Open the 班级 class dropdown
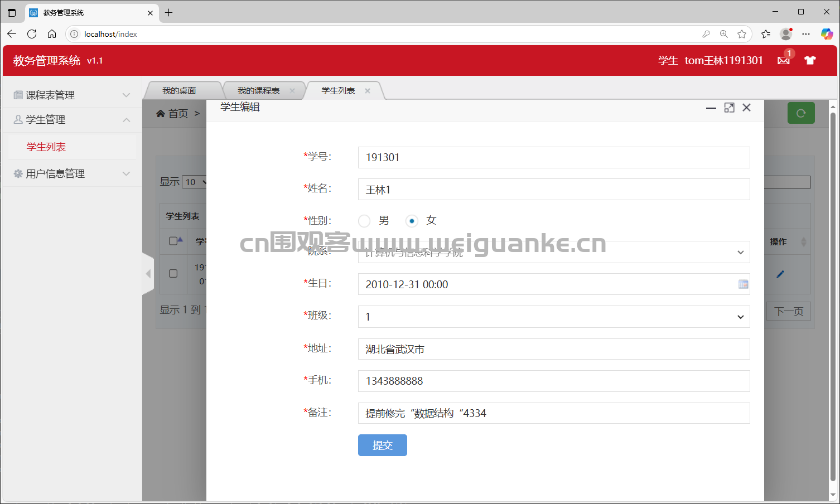This screenshot has height=504, width=840. 554,317
